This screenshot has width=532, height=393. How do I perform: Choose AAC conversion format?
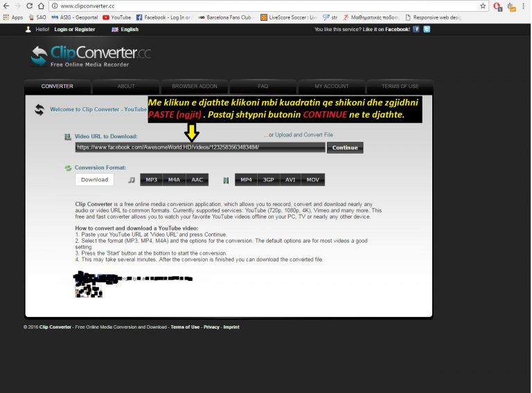197,180
